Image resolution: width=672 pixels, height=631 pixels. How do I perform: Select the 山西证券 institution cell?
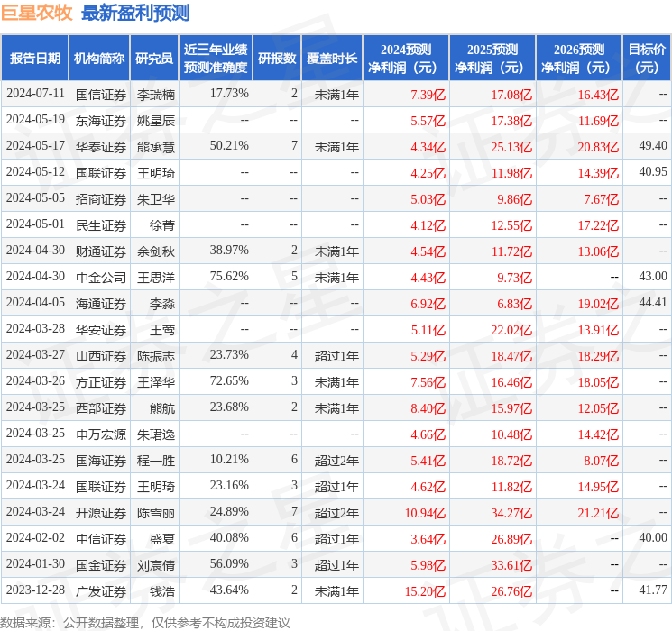point(101,355)
